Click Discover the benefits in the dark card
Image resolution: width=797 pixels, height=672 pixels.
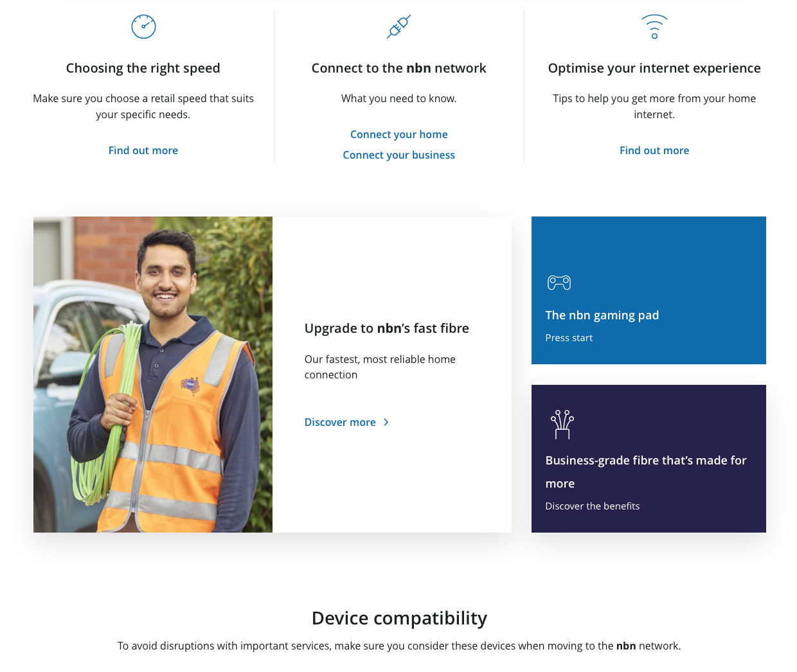(x=592, y=506)
